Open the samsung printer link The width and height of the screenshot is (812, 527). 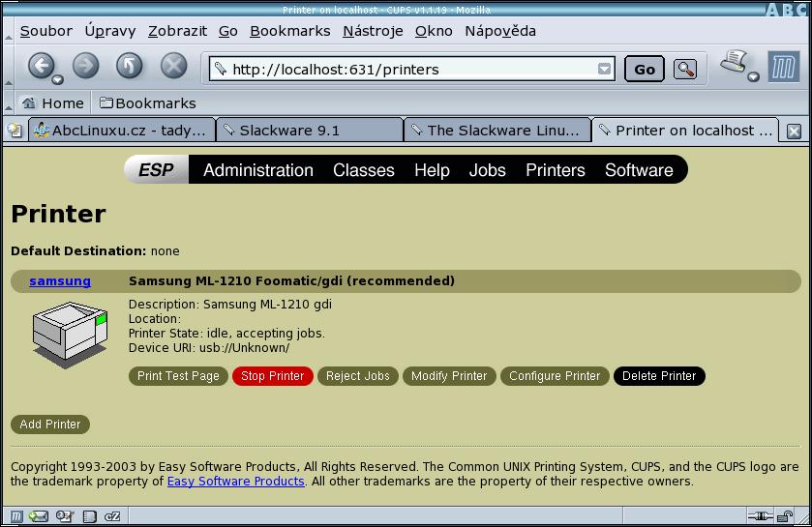60,280
